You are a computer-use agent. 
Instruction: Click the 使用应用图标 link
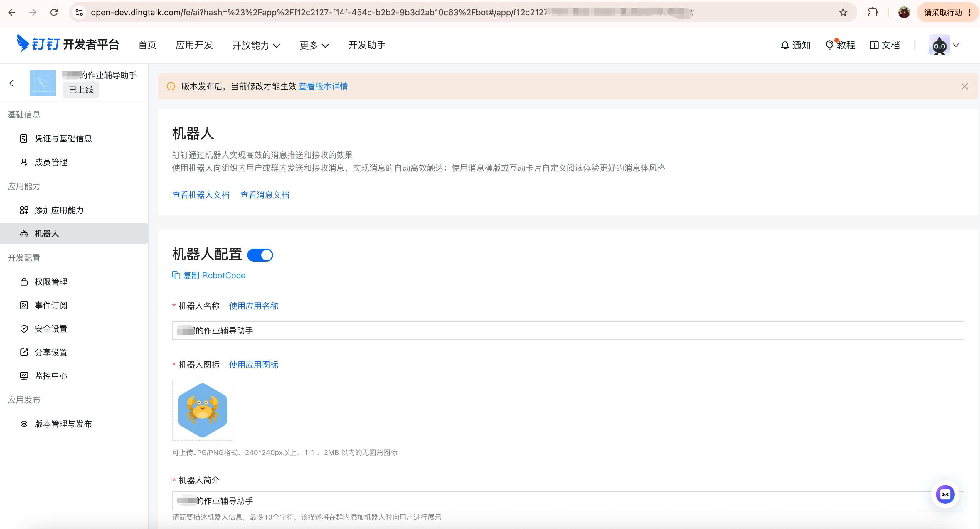tap(254, 365)
